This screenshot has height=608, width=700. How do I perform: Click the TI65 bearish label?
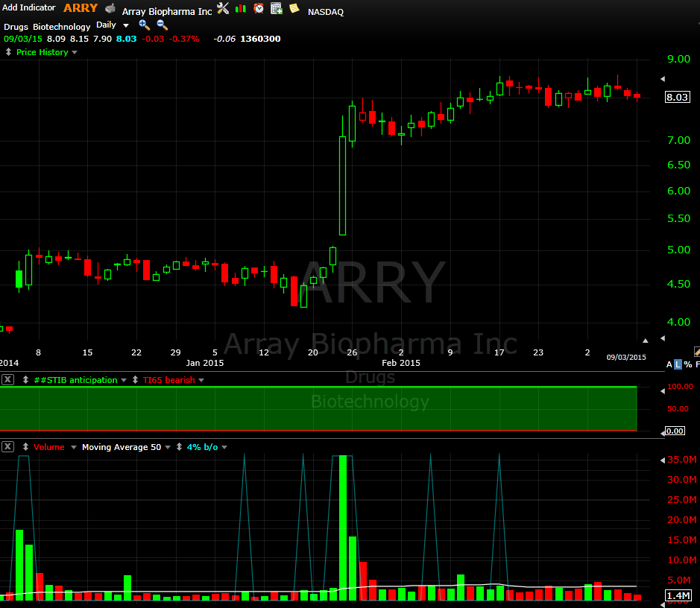pyautogui.click(x=168, y=380)
